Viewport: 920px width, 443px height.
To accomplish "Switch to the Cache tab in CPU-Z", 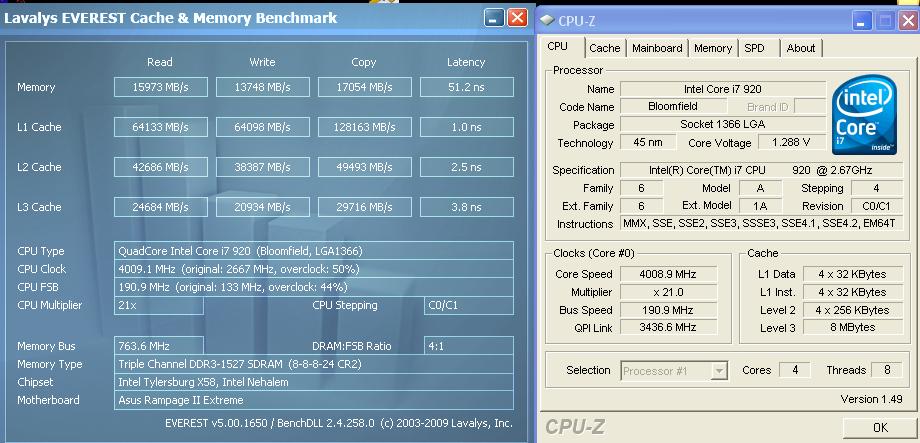I will [x=605, y=48].
